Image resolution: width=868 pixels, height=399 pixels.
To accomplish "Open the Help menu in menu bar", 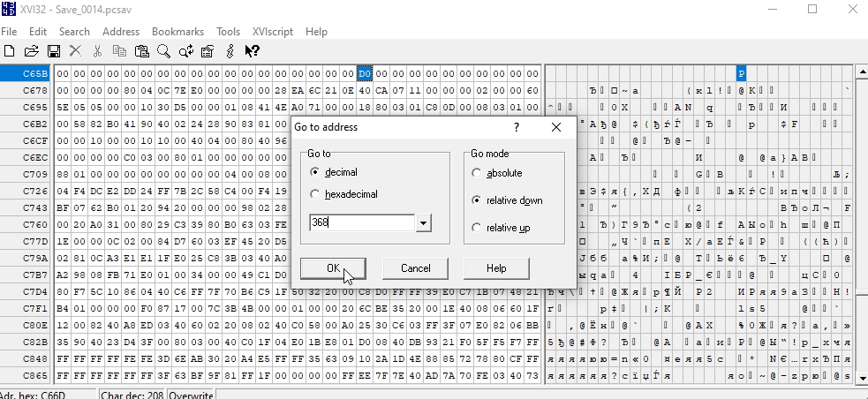I will [x=316, y=32].
